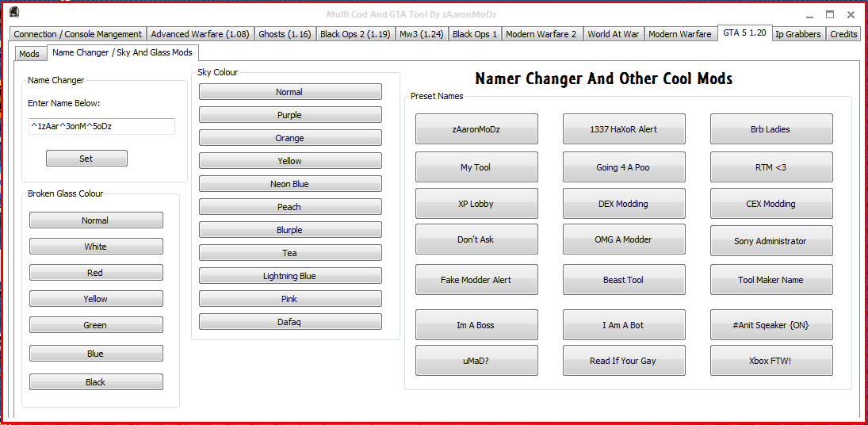Apply Beast Tool preset name
This screenshot has width=868, height=425.
pyautogui.click(x=624, y=279)
